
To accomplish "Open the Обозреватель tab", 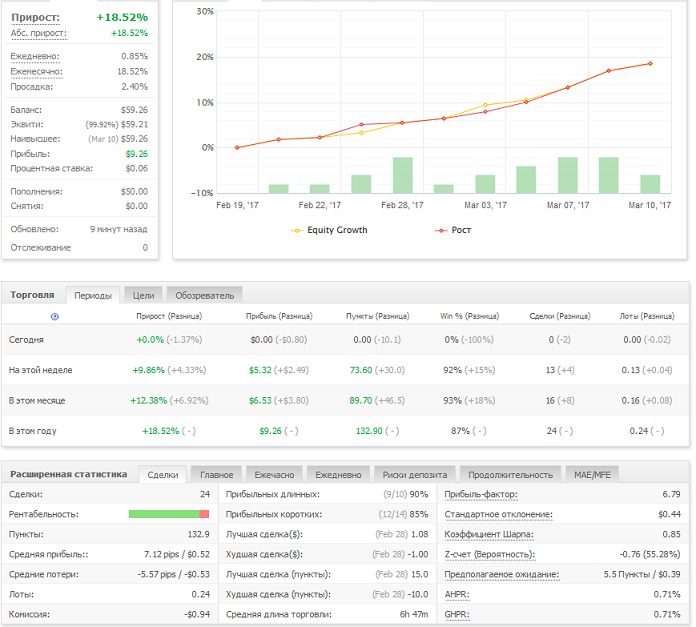I will (x=205, y=296).
